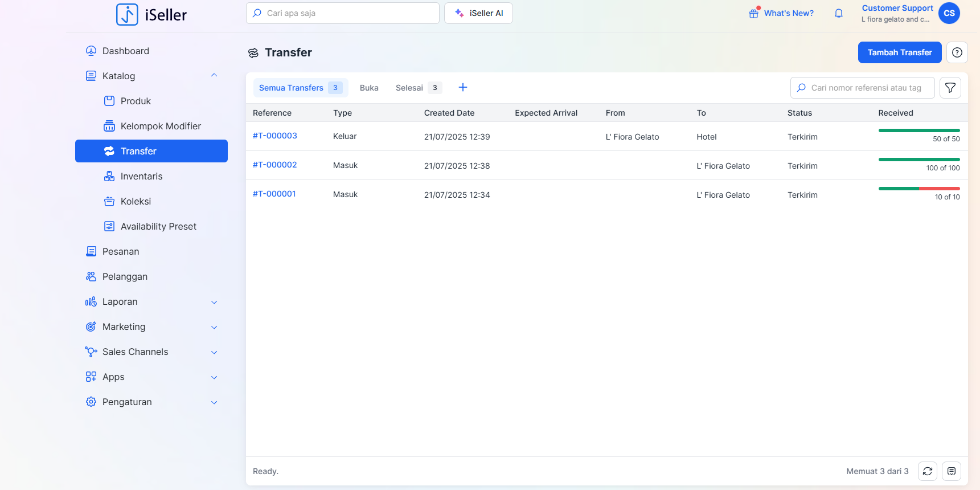Expand Sales Channels menu
980x490 pixels.
pos(214,352)
